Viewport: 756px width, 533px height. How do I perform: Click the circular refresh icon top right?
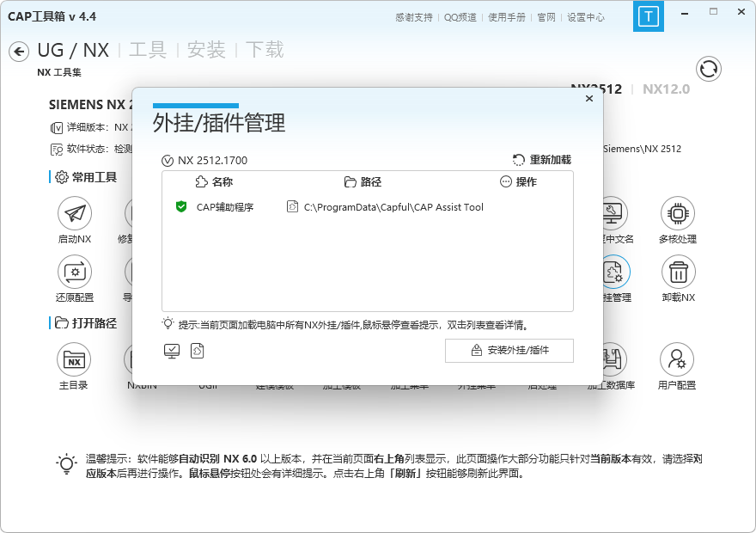[708, 69]
